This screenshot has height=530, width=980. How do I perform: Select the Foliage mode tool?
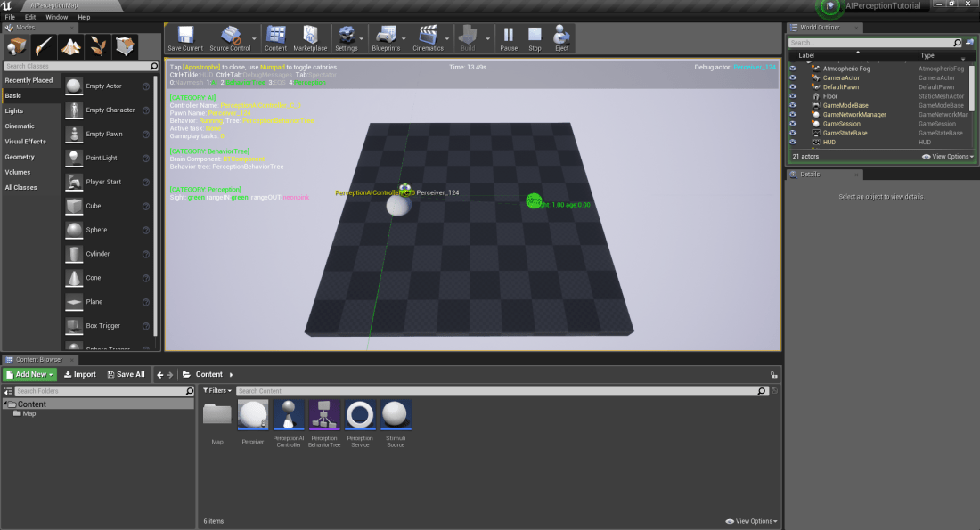[x=98, y=46]
